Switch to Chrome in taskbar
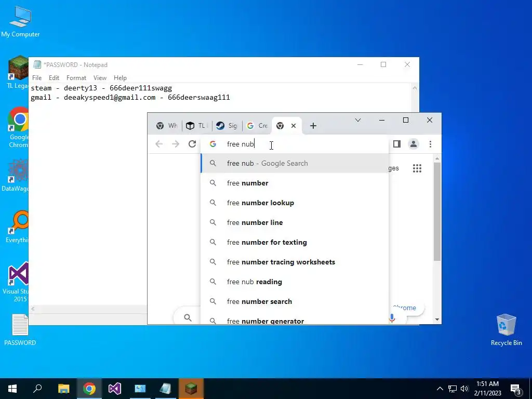This screenshot has width=532, height=399. [x=89, y=389]
